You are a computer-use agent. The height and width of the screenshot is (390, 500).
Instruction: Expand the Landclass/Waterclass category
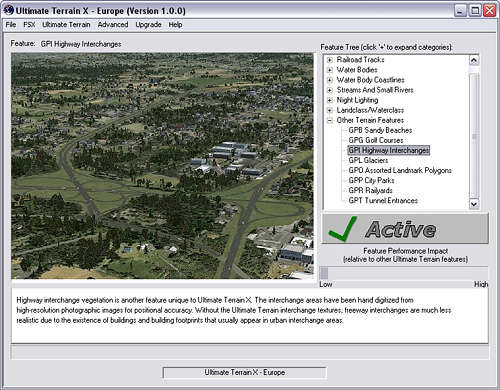pos(330,110)
